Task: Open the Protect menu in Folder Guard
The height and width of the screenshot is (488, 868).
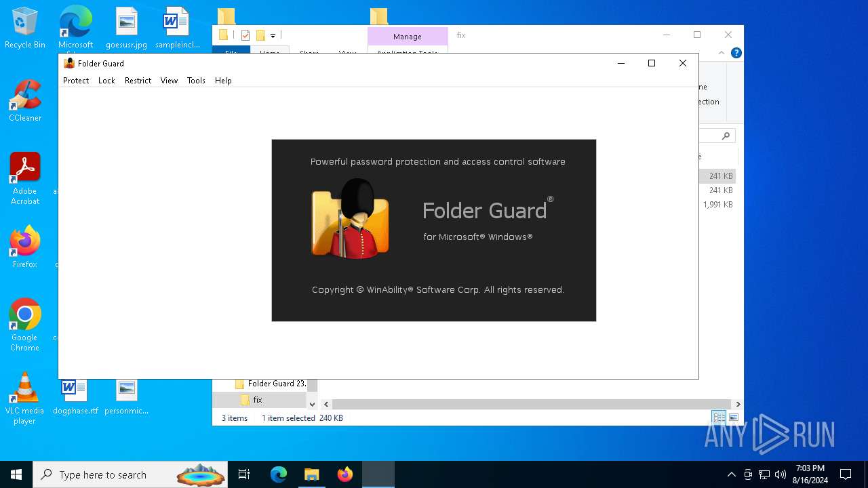Action: click(76, 80)
